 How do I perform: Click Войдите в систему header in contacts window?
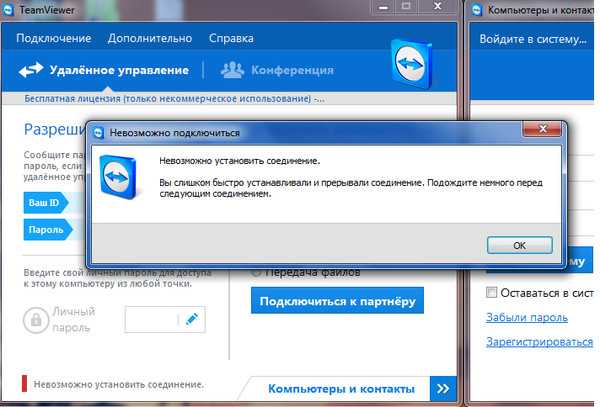(x=533, y=39)
